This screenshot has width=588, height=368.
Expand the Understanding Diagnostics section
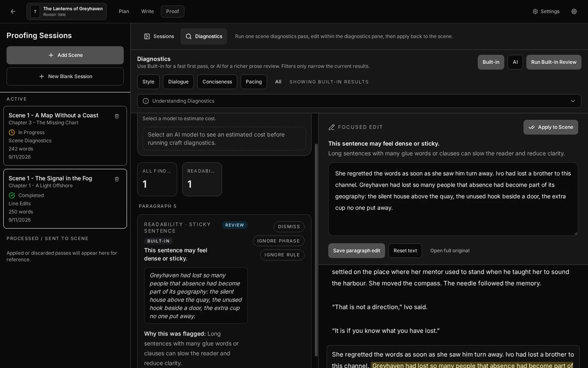click(359, 101)
